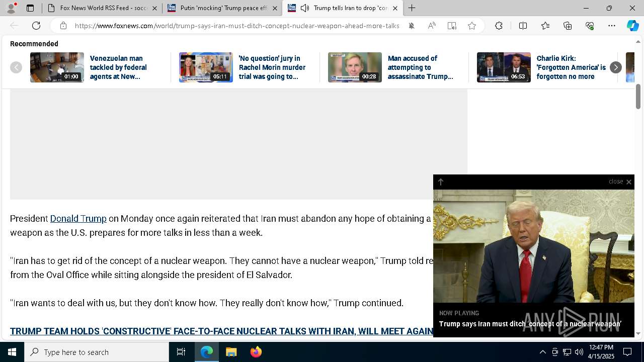Toggle split screen view
Image resolution: width=644 pixels, height=362 pixels.
click(523, 26)
